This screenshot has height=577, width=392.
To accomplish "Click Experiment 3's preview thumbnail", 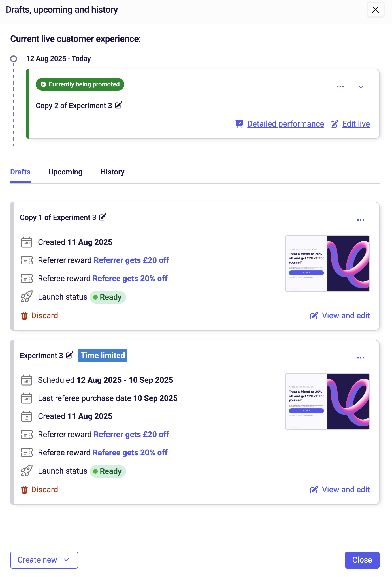I will [x=327, y=402].
